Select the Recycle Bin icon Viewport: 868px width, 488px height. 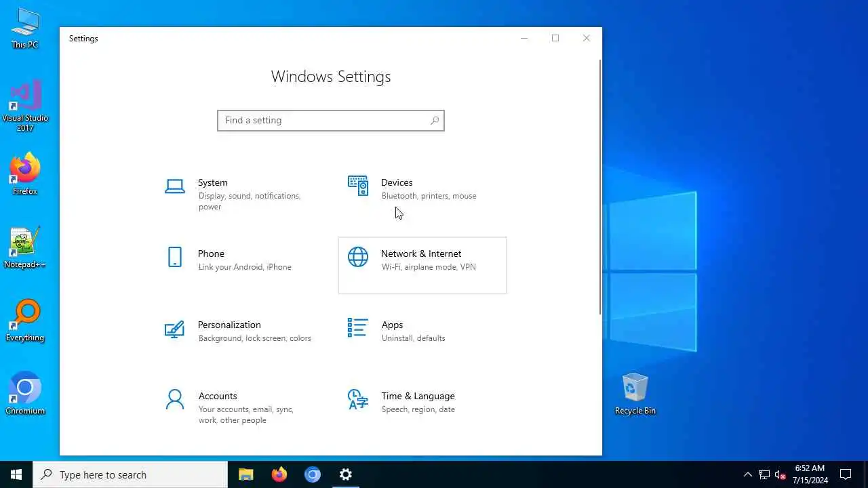[635, 394]
